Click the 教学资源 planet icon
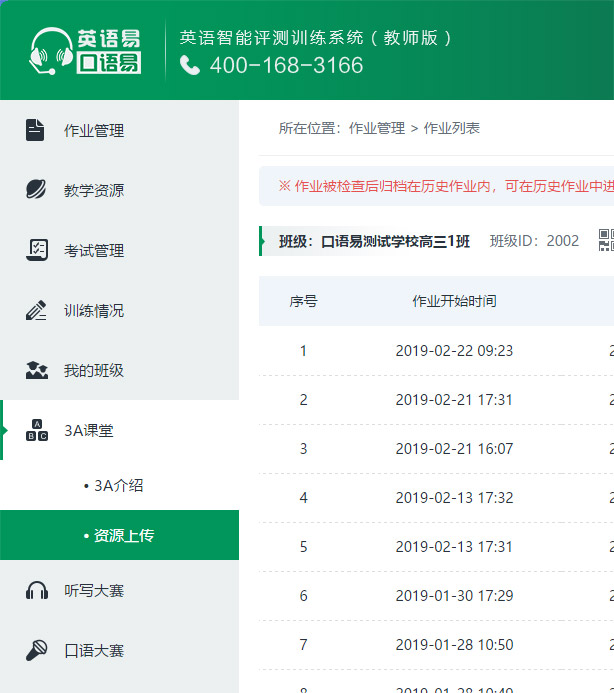 click(36, 190)
